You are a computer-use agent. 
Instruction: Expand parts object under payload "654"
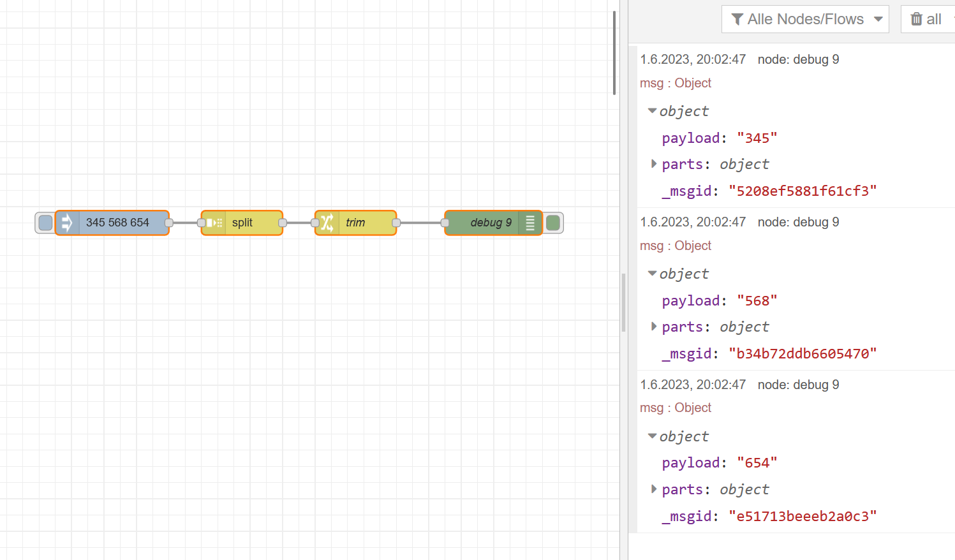pos(653,489)
